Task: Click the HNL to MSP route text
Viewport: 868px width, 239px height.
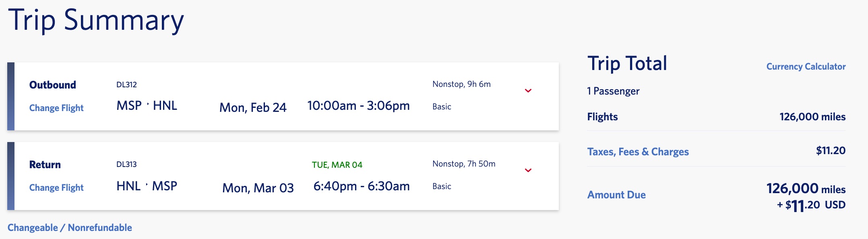Action: click(x=147, y=185)
